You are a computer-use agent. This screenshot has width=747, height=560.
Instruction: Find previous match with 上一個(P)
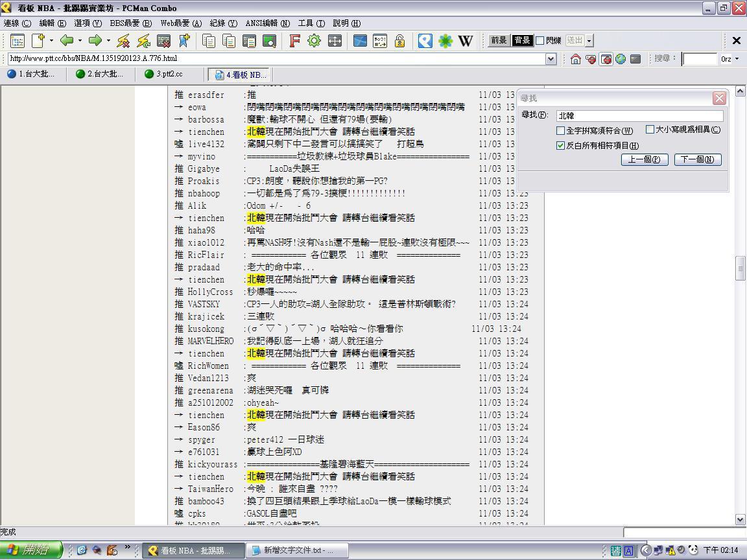645,159
